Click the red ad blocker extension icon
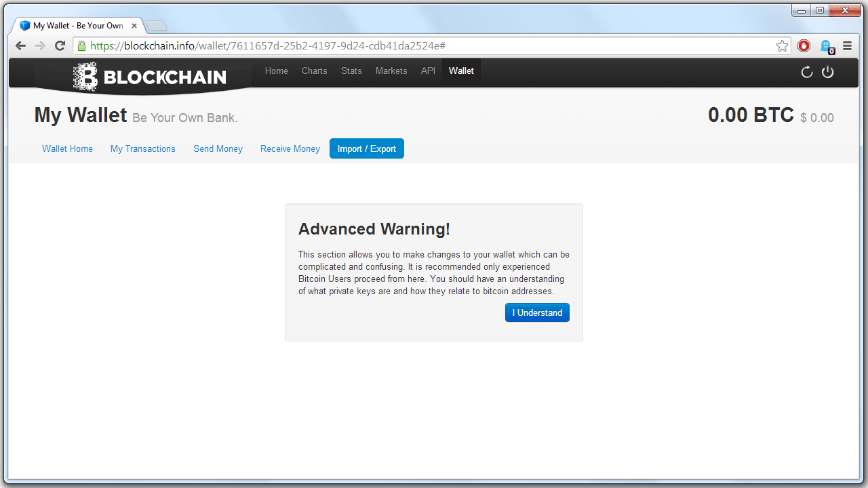This screenshot has height=488, width=868. tap(804, 46)
